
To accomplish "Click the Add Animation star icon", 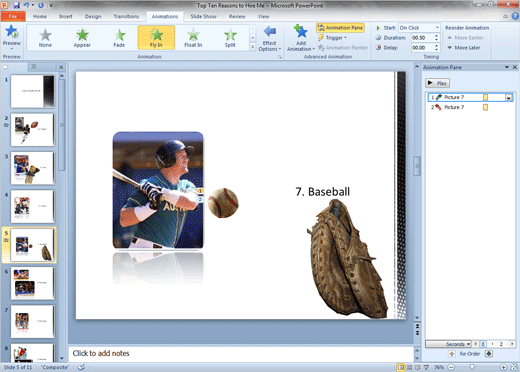I will click(x=301, y=32).
